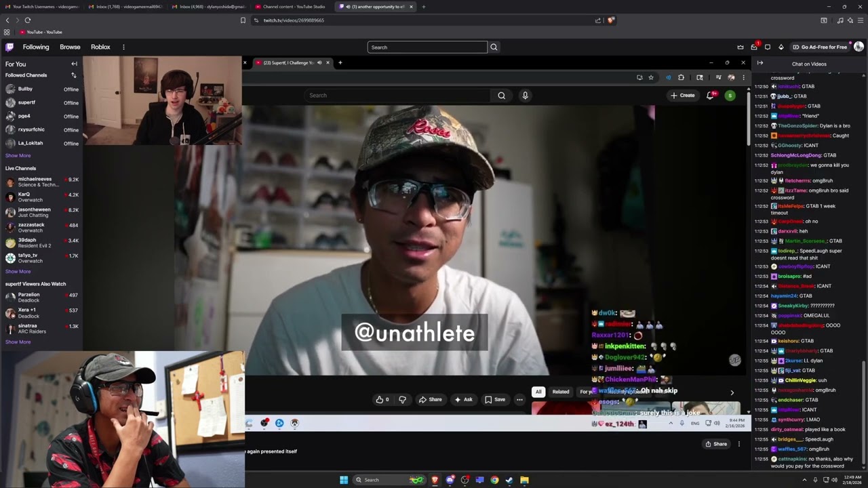Open Twitch whispers chat bubble icon
868x488 pixels.
768,47
